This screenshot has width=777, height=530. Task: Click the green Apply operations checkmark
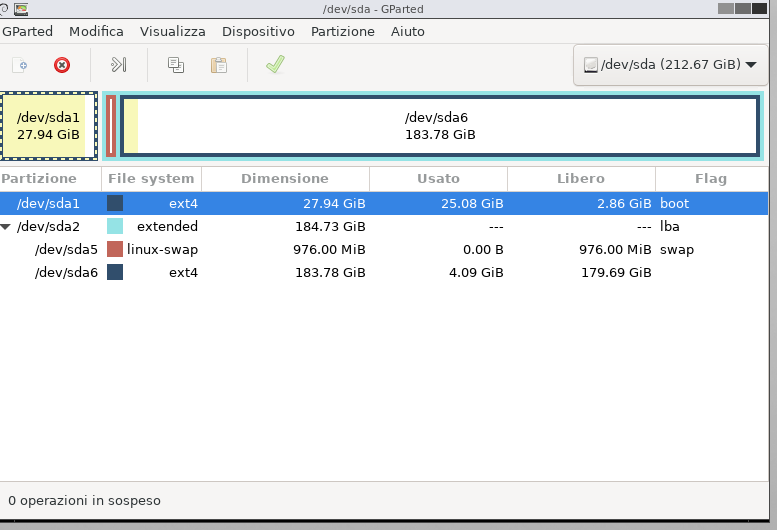point(275,64)
